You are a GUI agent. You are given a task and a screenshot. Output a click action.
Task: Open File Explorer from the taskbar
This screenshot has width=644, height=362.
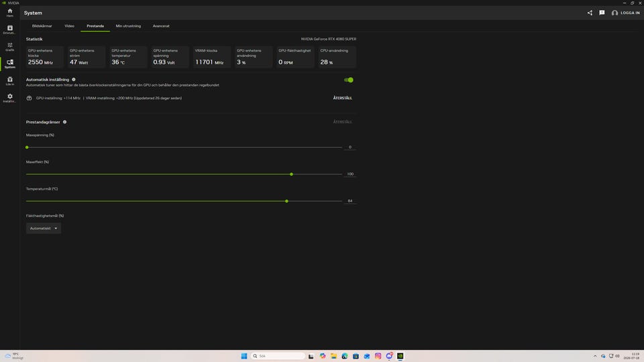tap(333, 356)
